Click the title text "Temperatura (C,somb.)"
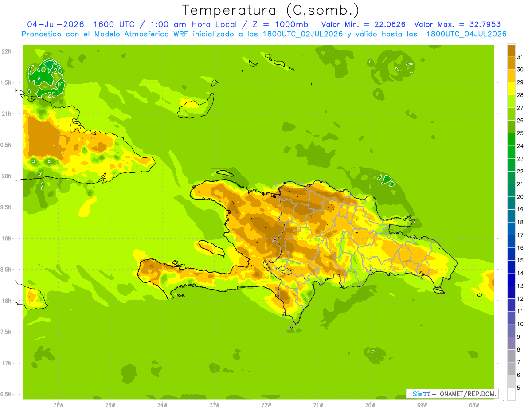Viewport: 532px width, 411px height. [270, 10]
